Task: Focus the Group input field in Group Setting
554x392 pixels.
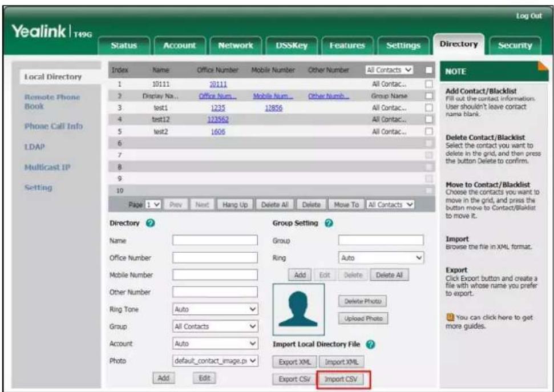Action: (381, 240)
